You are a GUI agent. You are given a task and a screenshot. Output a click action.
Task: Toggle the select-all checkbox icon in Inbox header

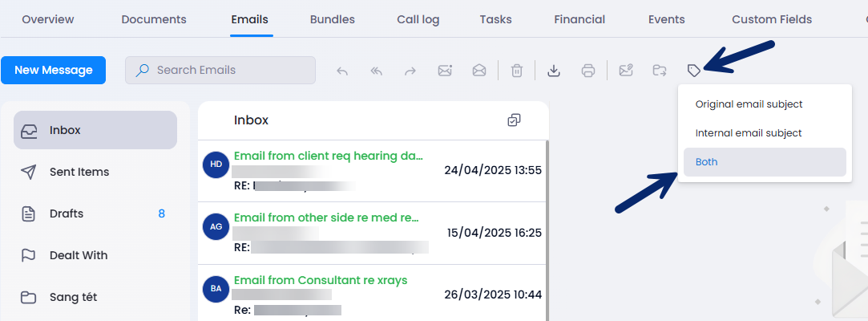coord(515,120)
